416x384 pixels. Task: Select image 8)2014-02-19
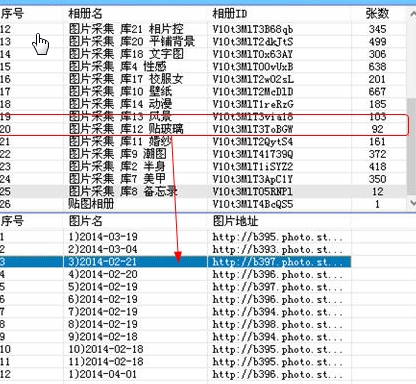click(103, 324)
